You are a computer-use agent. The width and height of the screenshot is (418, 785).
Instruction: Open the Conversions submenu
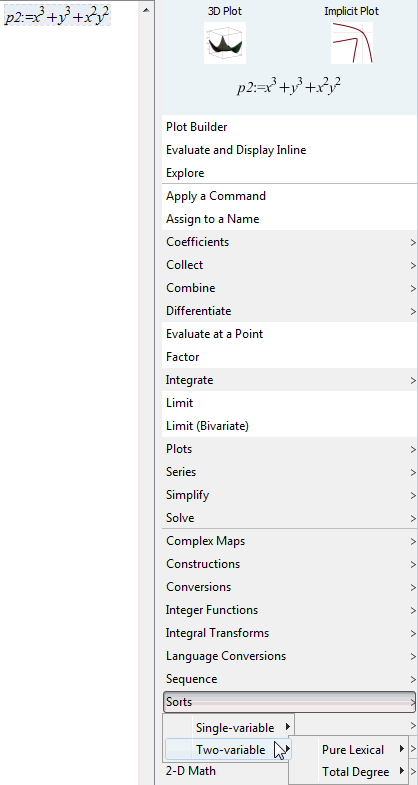[x=290, y=587]
